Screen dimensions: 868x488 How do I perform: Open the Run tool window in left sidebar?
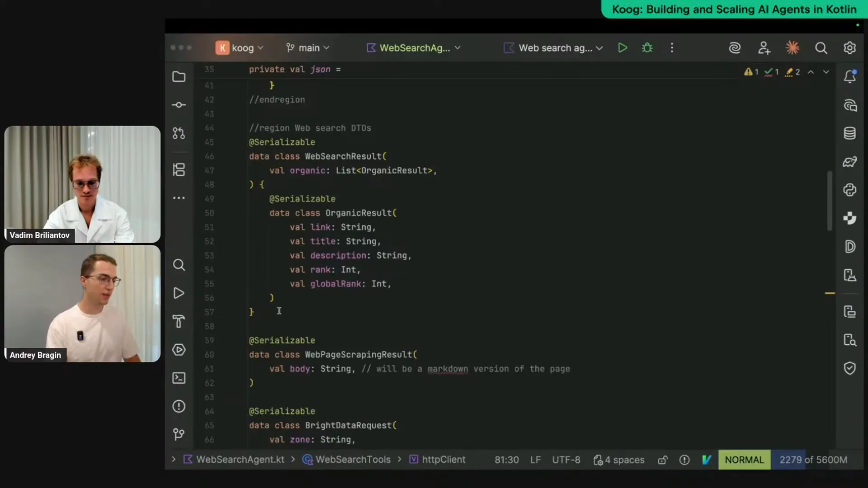pyautogui.click(x=179, y=293)
